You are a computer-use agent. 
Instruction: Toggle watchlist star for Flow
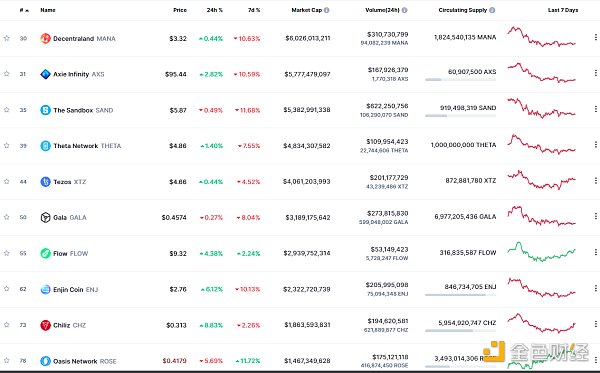tap(7, 253)
